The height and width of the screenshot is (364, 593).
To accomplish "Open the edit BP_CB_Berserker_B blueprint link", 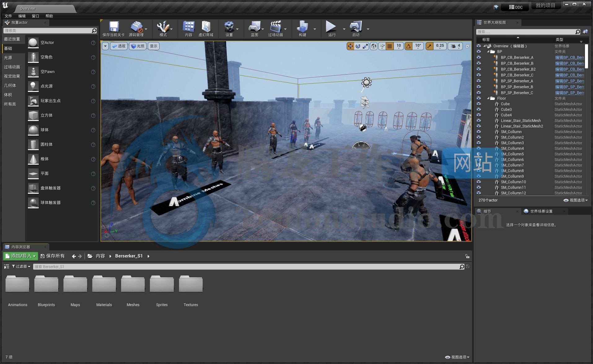I will tap(569, 63).
